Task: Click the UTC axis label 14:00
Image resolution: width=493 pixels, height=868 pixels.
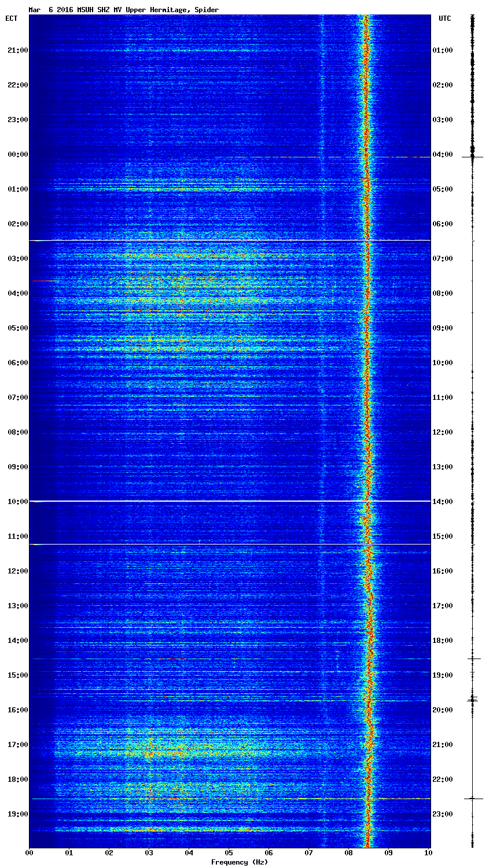Action: (443, 502)
